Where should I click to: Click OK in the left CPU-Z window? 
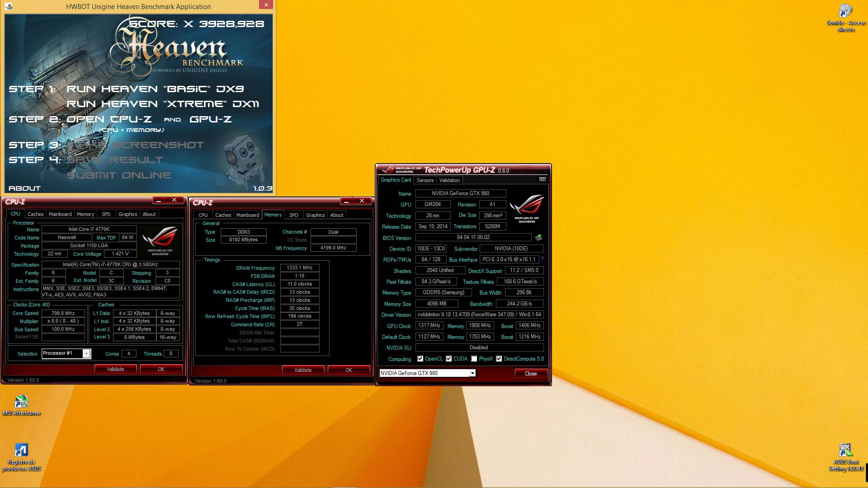[161, 369]
